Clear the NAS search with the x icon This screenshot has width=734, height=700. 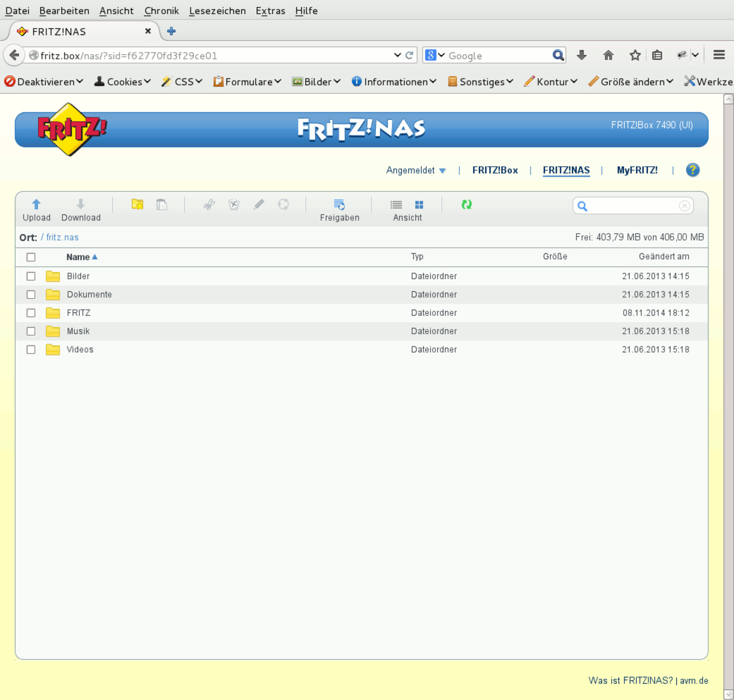point(685,206)
